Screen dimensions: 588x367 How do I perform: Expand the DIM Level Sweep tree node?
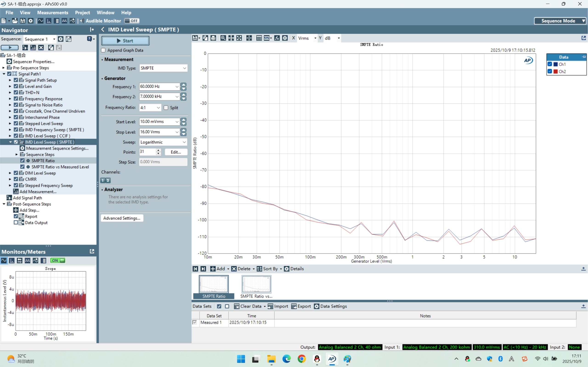tap(10, 173)
